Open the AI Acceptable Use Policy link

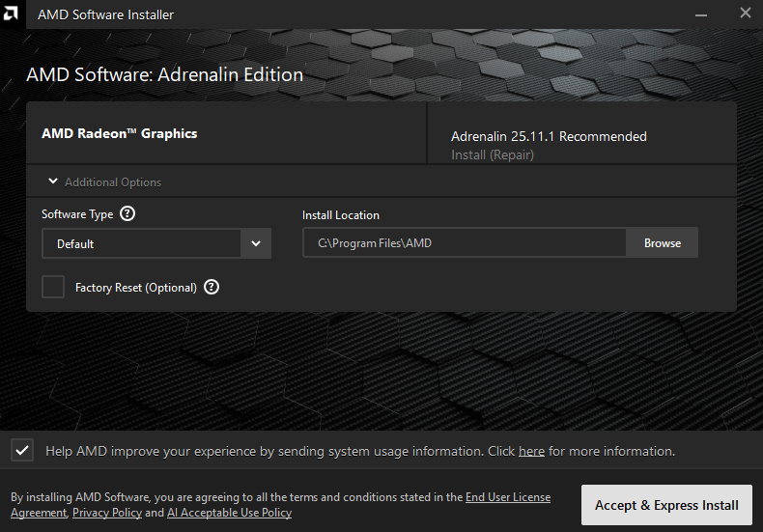point(229,513)
